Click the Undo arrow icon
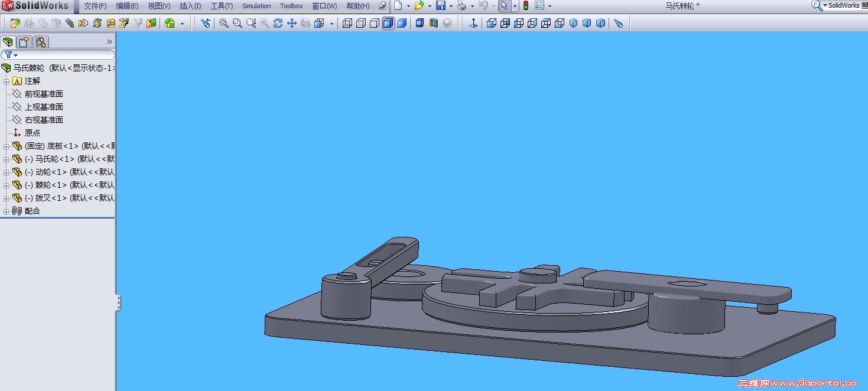This screenshot has height=391, width=868. [x=483, y=6]
